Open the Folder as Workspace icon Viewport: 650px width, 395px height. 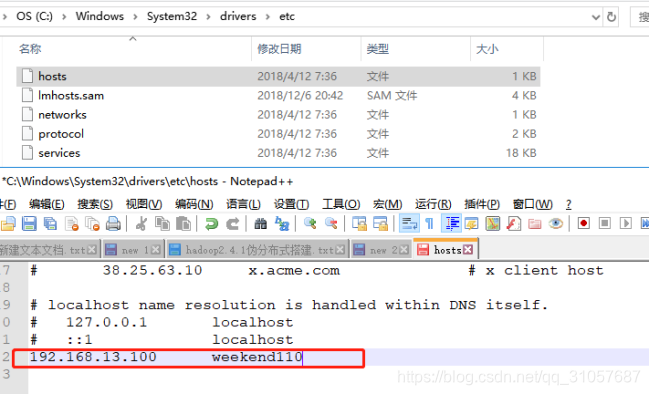tap(535, 224)
